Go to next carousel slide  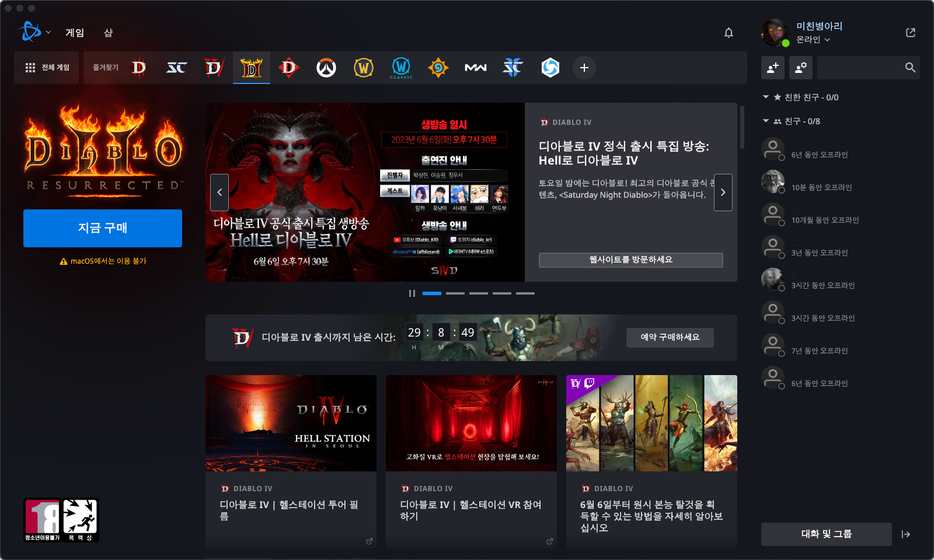point(723,192)
